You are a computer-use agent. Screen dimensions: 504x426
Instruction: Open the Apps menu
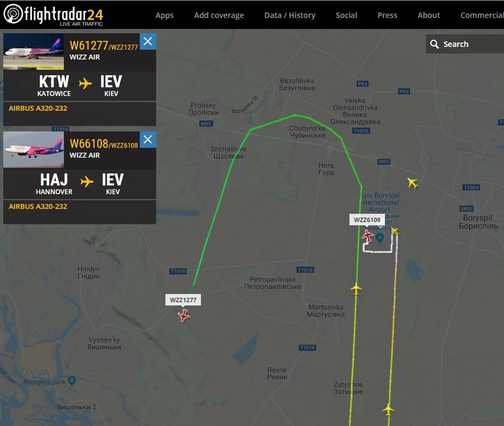[164, 15]
